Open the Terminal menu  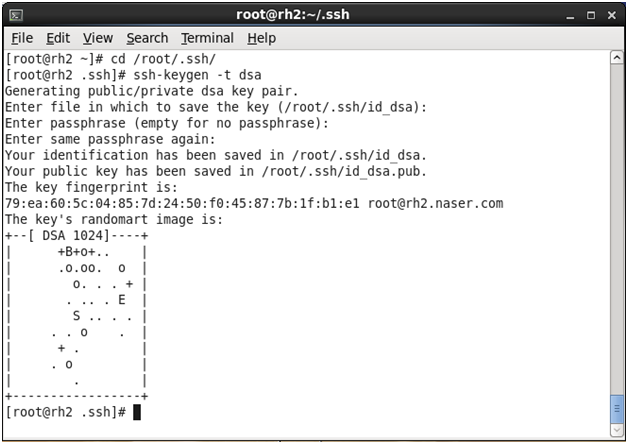[207, 38]
